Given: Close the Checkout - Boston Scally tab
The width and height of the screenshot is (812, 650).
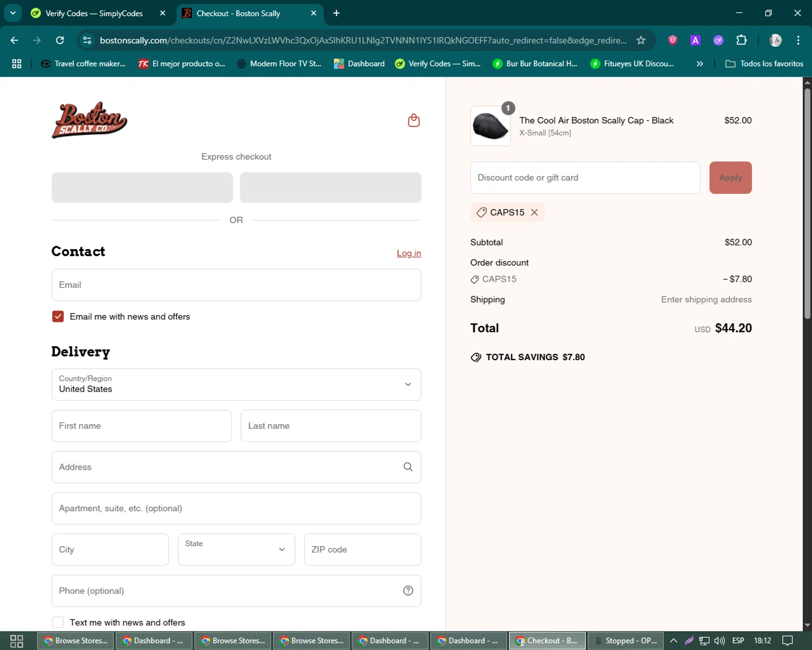Looking at the screenshot, I should pos(313,13).
